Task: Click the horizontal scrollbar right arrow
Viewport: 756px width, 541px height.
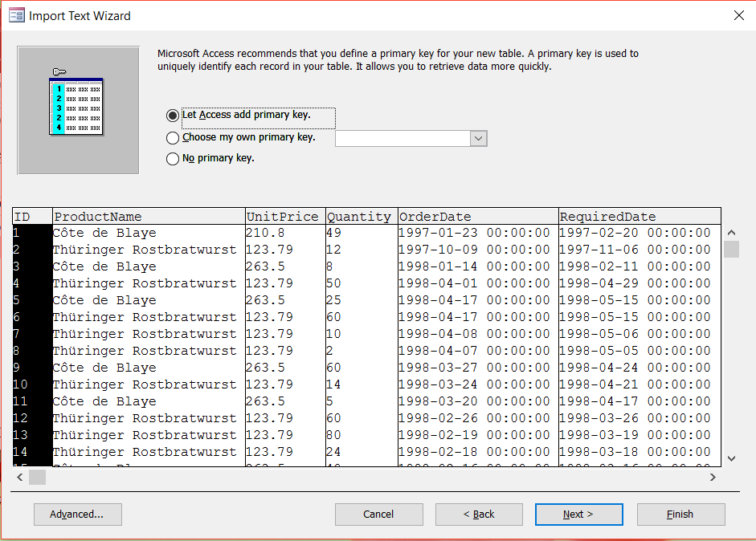Action: tap(713, 477)
